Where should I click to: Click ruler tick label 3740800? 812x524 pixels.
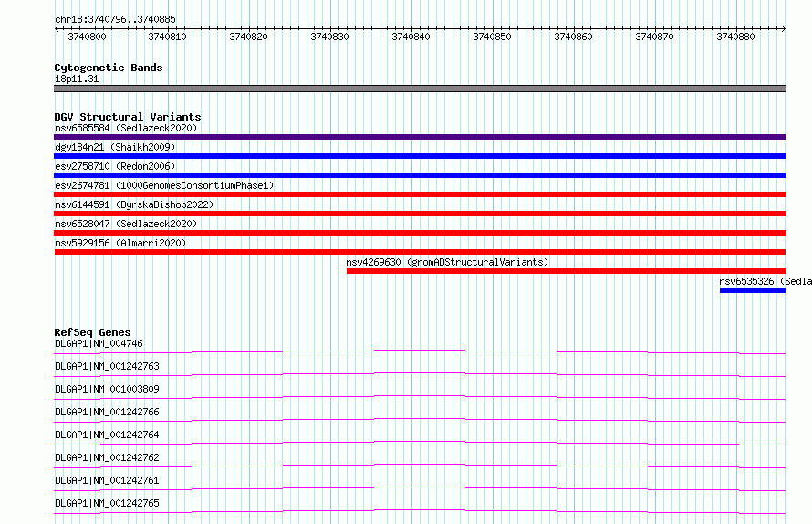tap(87, 37)
